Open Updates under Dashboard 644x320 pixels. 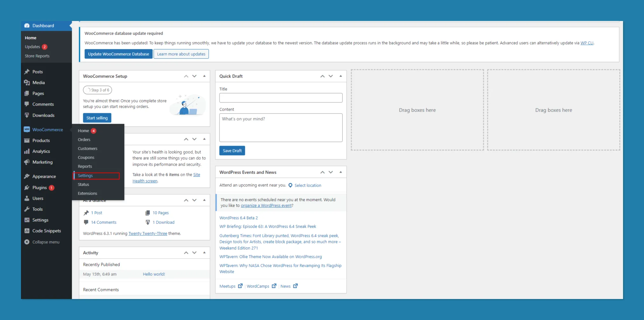[x=32, y=47]
